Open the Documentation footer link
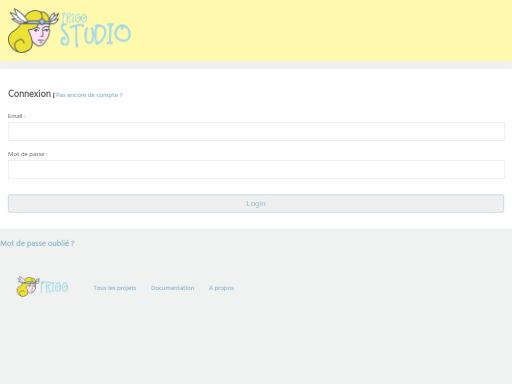 click(x=172, y=288)
